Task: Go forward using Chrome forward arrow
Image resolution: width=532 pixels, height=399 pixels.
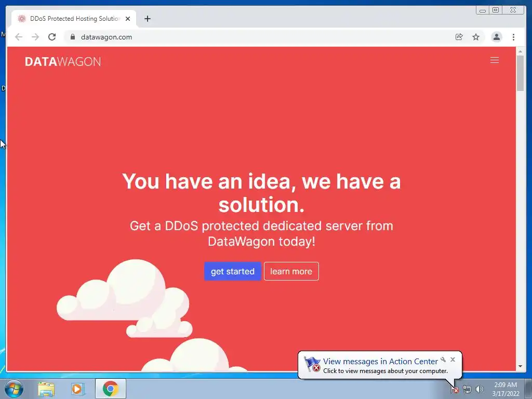Action: tap(35, 37)
